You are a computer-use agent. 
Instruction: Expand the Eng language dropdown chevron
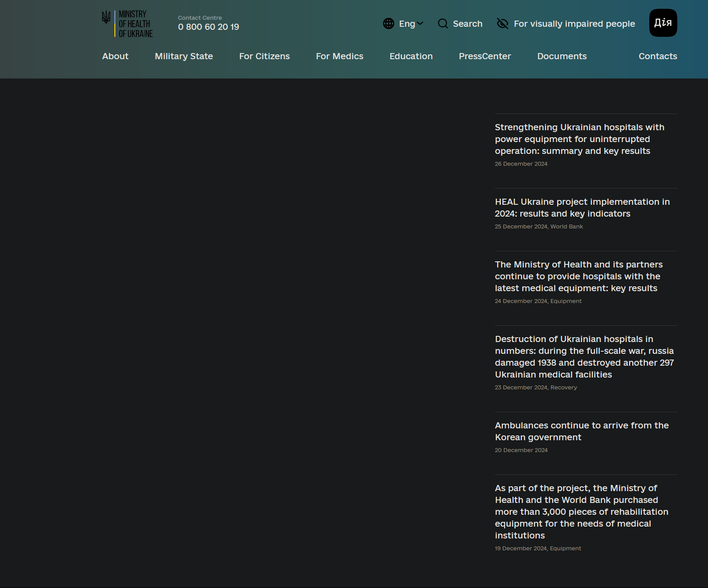click(x=420, y=24)
